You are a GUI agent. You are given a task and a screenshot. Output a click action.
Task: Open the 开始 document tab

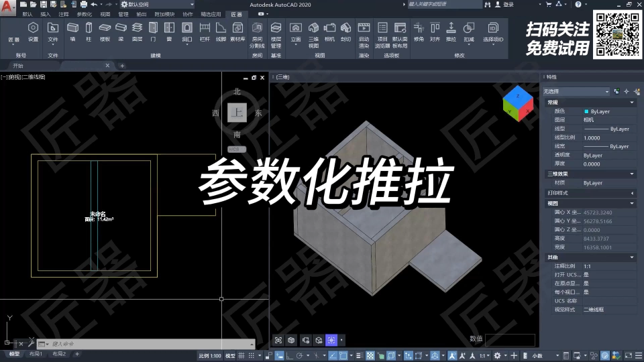(x=18, y=66)
